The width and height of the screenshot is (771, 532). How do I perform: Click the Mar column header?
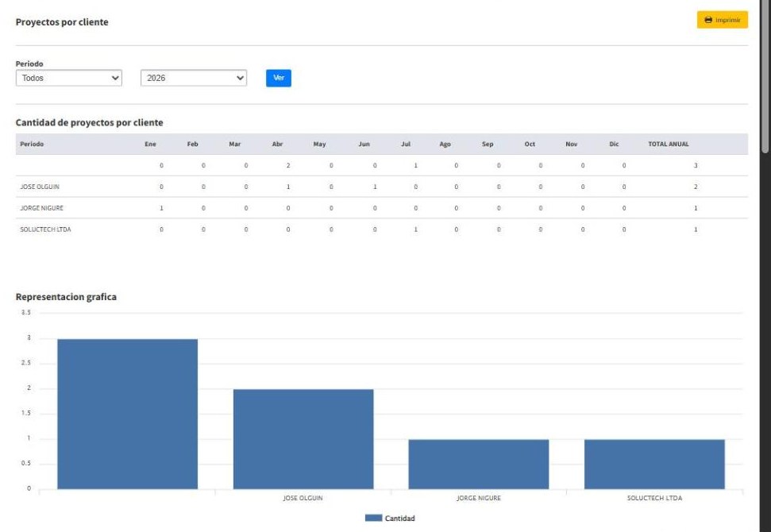[234, 144]
